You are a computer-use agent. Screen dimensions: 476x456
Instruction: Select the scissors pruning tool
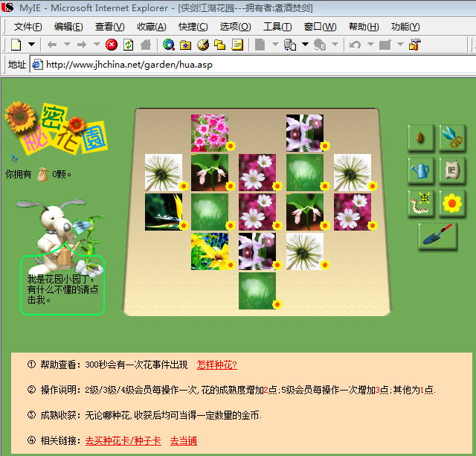(452, 138)
